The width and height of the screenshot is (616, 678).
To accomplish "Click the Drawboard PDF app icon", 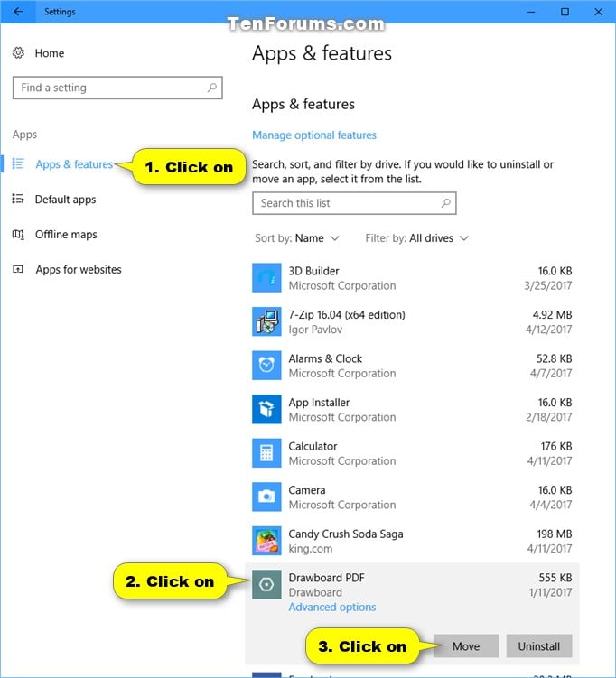I will click(x=266, y=585).
